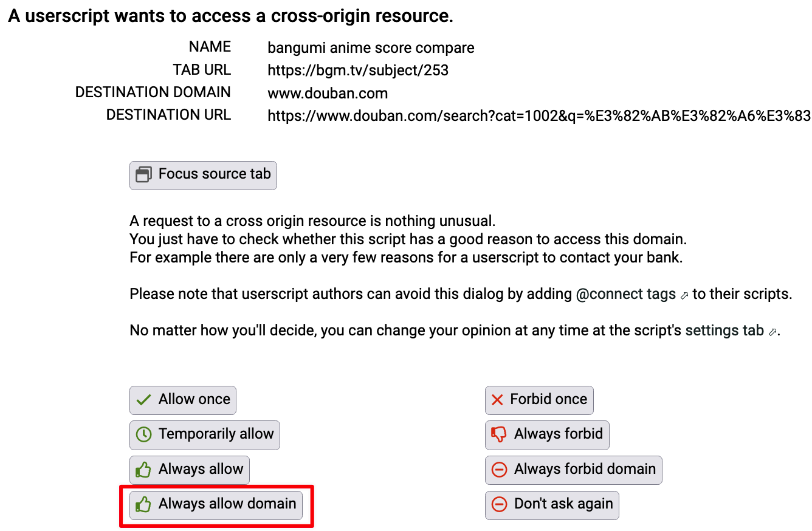Click external-link icon after @connect tags
Image resolution: width=812 pixels, height=531 pixels.
(684, 296)
